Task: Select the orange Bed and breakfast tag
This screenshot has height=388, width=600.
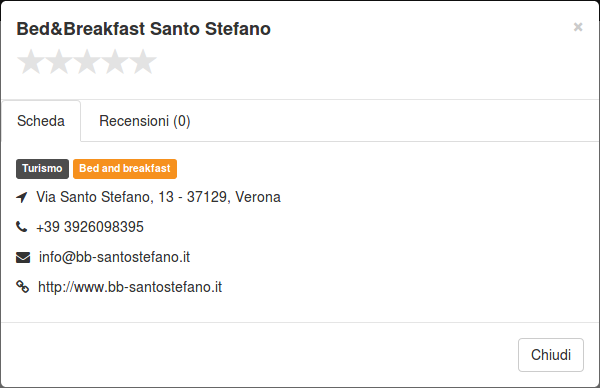Action: [x=125, y=169]
